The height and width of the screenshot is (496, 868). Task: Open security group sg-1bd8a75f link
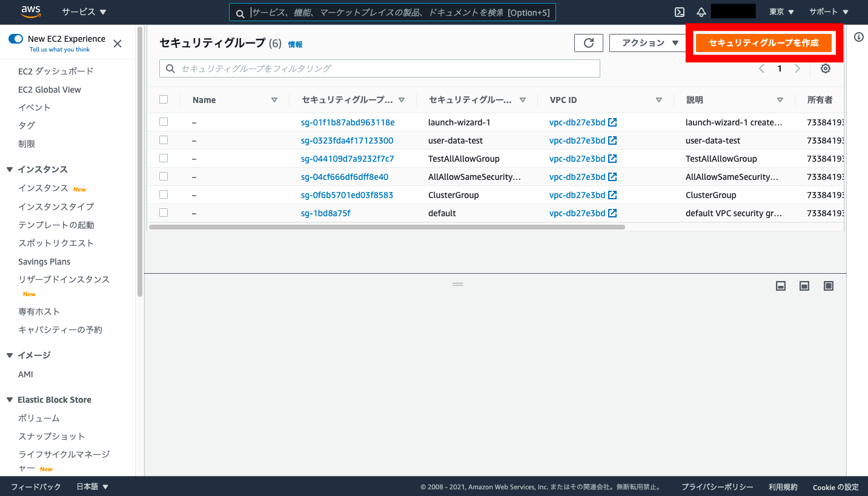tap(326, 213)
